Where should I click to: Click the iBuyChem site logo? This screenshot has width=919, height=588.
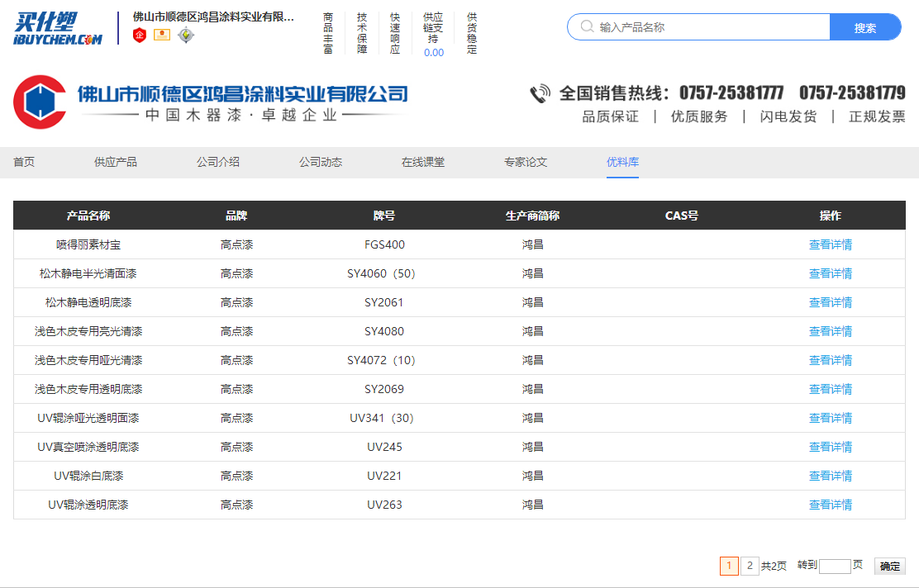point(58,28)
